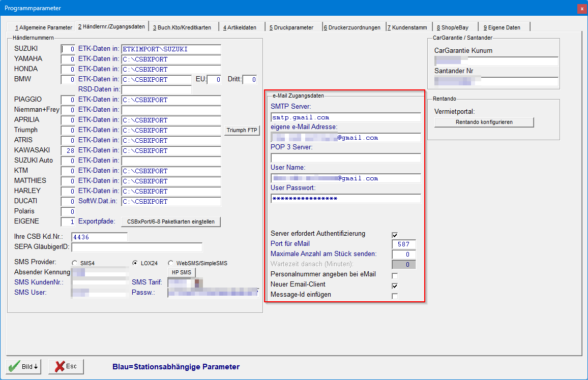Open the Eigene Daten tab
Image resolution: width=588 pixels, height=380 pixels.
502,27
